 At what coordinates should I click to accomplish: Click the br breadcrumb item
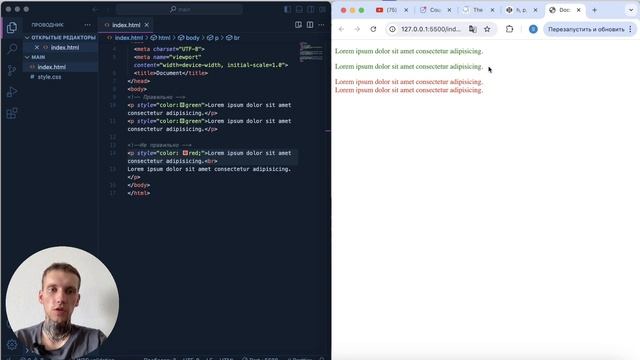pyautogui.click(x=233, y=38)
